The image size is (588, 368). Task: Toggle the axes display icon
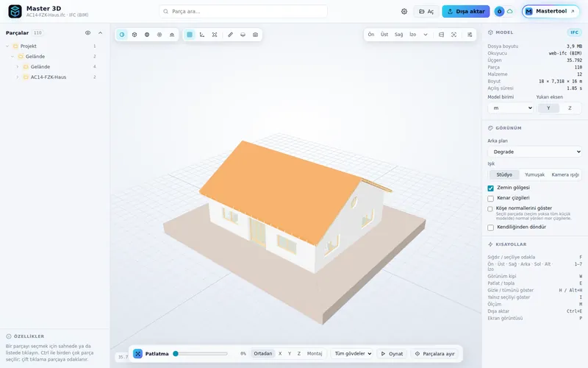[x=202, y=35]
